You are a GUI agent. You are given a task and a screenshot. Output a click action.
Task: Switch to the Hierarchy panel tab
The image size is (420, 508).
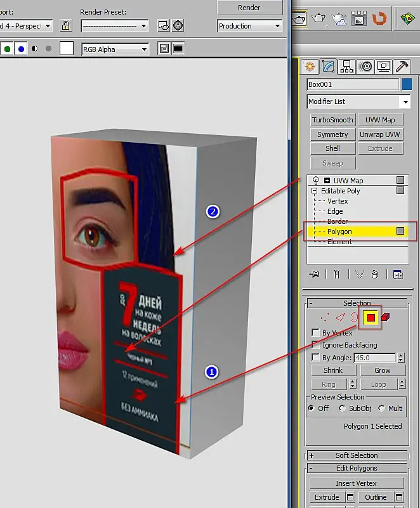coord(346,67)
